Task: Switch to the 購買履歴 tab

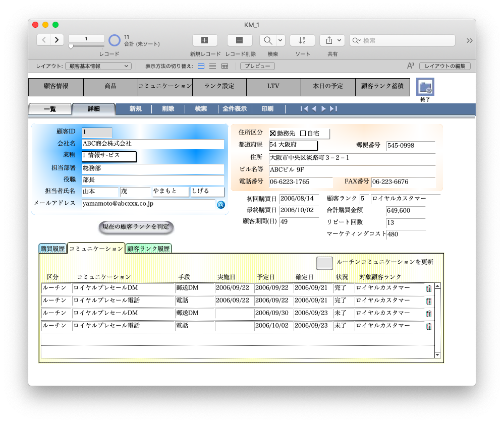Action: [x=52, y=248]
